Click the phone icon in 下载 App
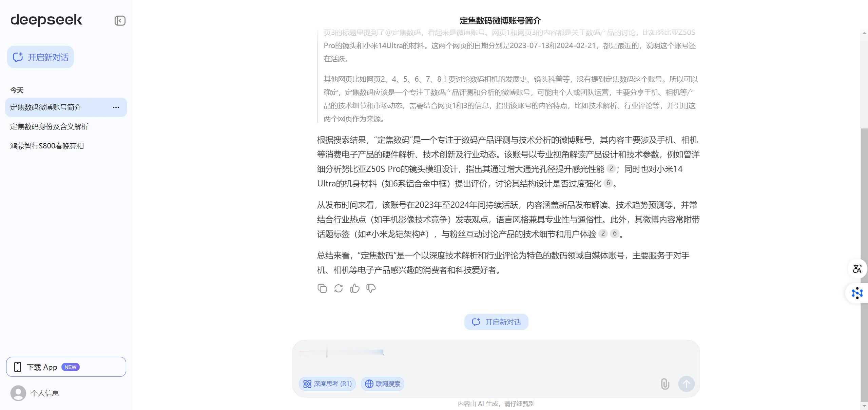 [18, 367]
